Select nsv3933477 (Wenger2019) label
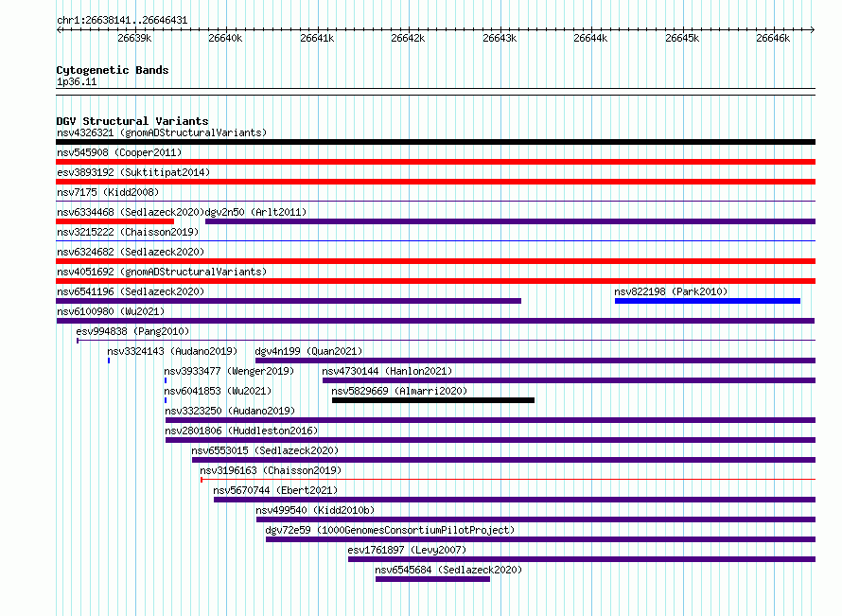842x616 pixels. 229,371
